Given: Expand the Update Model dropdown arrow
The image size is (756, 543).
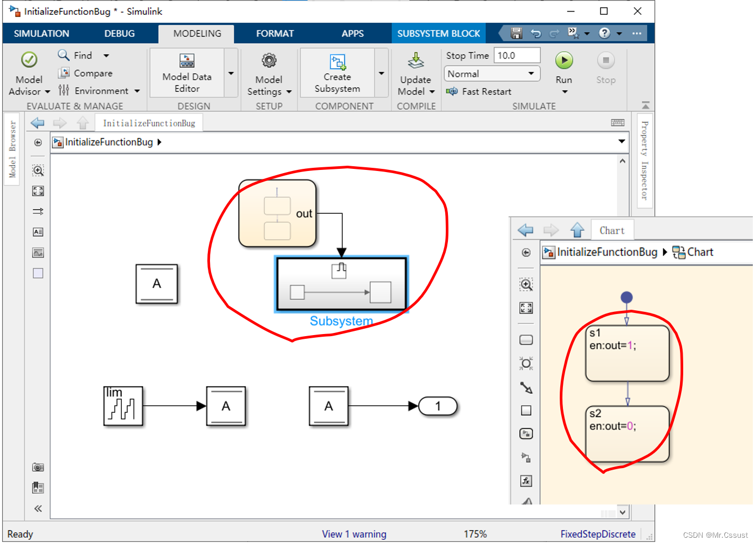Looking at the screenshot, I should [x=432, y=92].
